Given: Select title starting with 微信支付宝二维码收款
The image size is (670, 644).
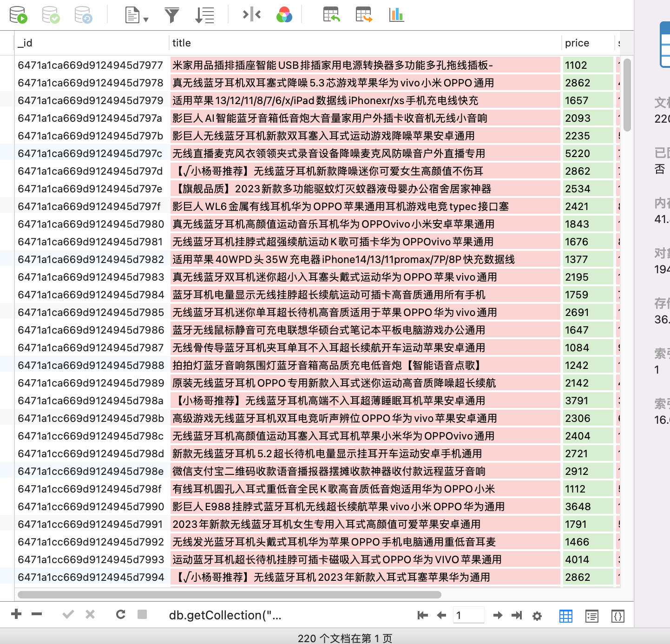Looking at the screenshot, I should pyautogui.click(x=365, y=471).
